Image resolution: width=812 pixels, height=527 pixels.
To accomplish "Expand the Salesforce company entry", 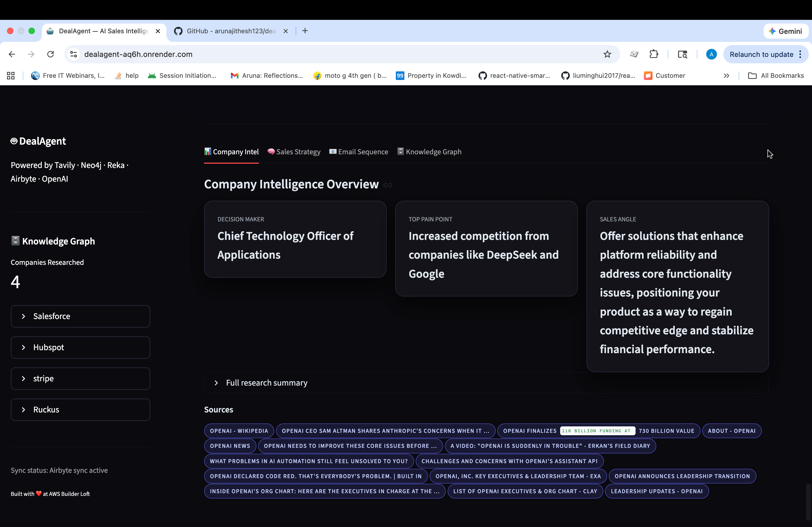I will tap(80, 316).
